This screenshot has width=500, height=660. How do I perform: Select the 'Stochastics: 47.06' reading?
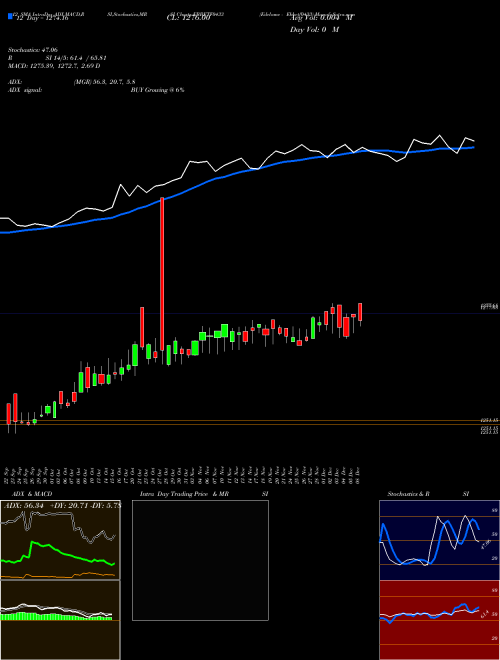[x=32, y=50]
